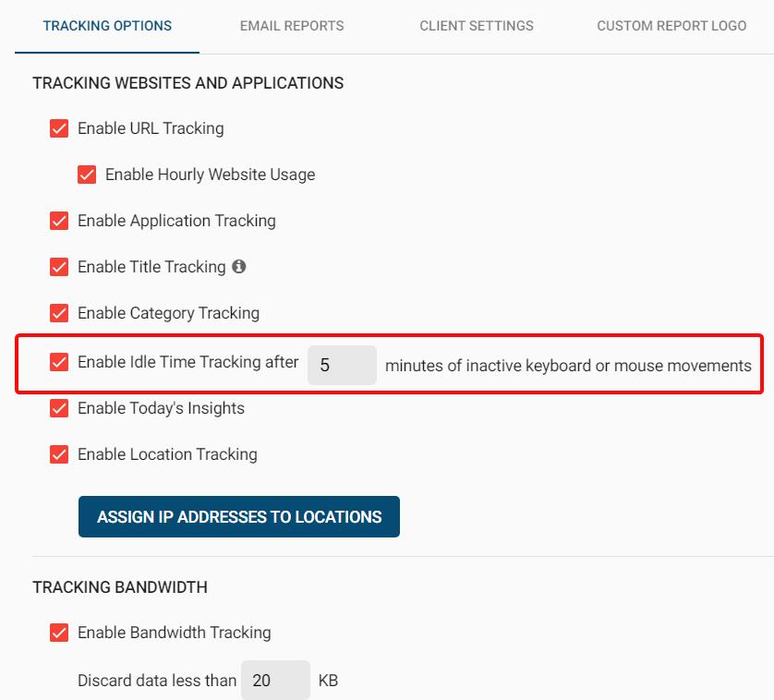
Task: Toggle Enable Bandwidth Tracking checkbox
Action: tap(59, 633)
